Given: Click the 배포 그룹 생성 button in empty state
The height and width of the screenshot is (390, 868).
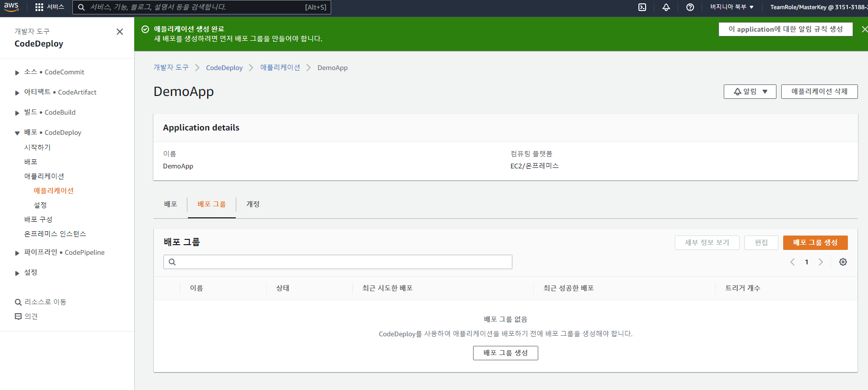Looking at the screenshot, I should coord(506,353).
